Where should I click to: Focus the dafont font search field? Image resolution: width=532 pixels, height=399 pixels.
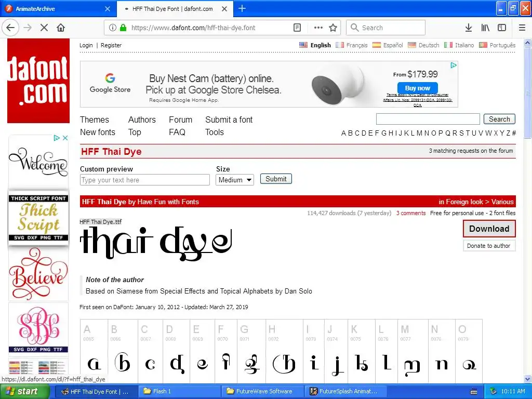click(428, 119)
